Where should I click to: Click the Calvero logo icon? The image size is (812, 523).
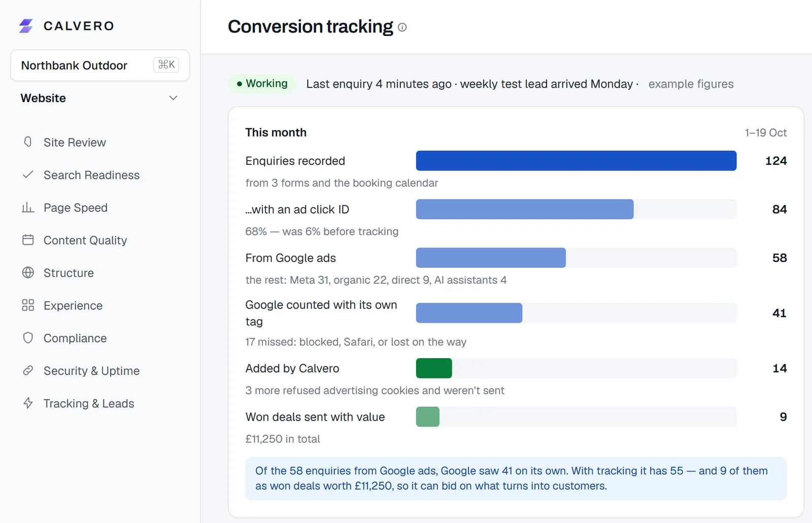tap(26, 26)
